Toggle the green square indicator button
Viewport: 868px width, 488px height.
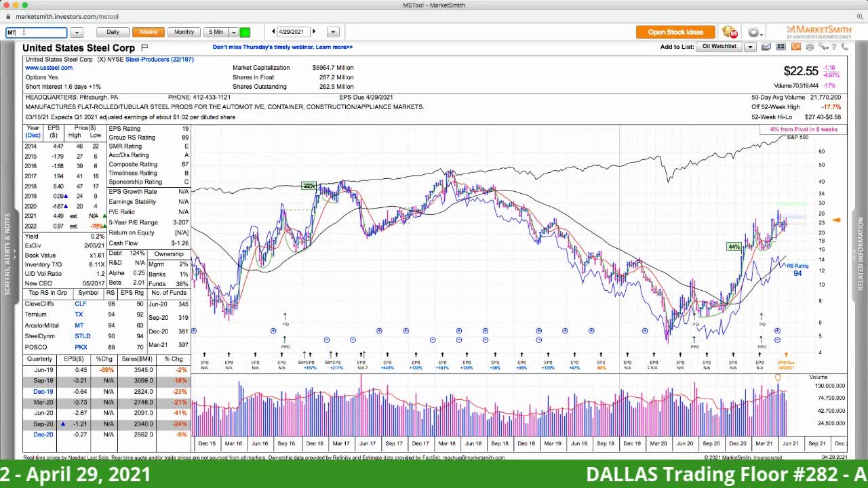pyautogui.click(x=245, y=32)
